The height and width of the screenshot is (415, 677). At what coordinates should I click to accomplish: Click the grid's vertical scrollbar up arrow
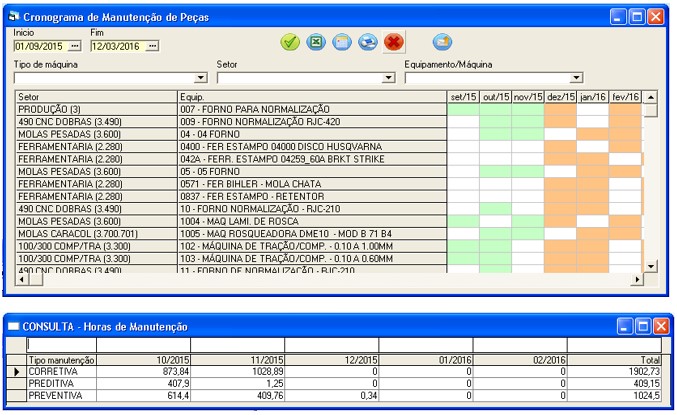pyautogui.click(x=650, y=97)
